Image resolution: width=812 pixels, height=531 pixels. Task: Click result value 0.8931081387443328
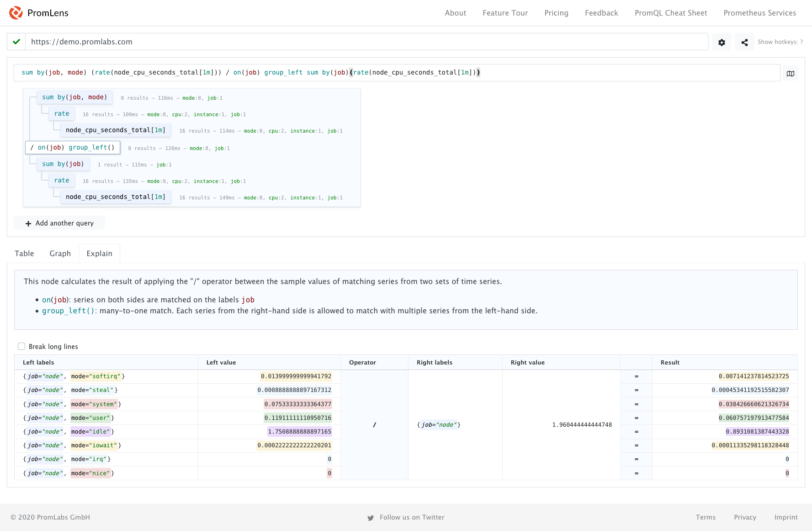pos(757,432)
